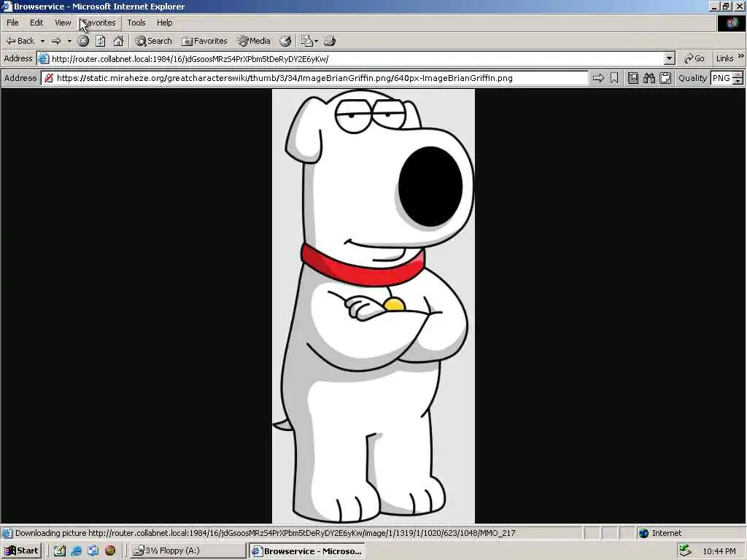
Task: Click the insecure lock icon in Browservice address
Action: click(x=49, y=78)
